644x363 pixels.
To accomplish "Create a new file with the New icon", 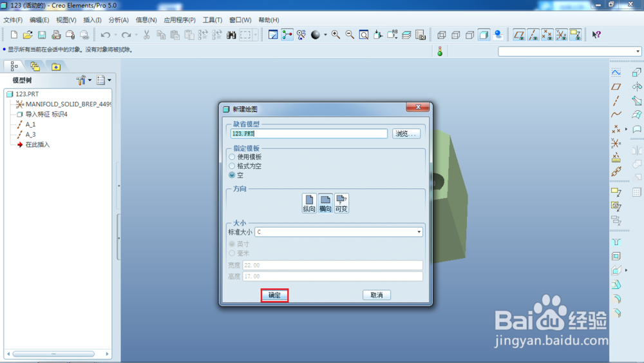I will pyautogui.click(x=14, y=35).
